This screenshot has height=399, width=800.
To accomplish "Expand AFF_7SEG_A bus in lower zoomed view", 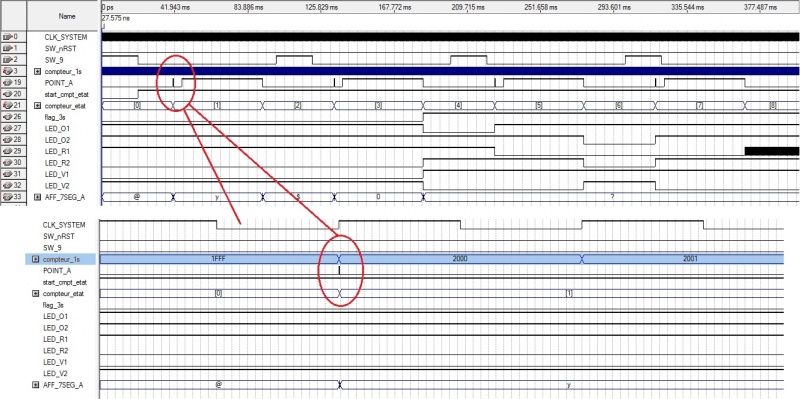I will [x=36, y=385].
